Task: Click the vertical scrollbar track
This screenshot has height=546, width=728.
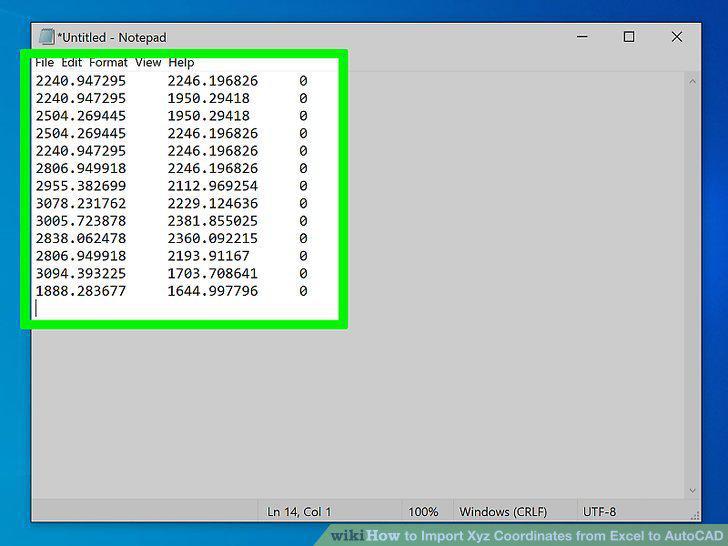Action: [692, 286]
